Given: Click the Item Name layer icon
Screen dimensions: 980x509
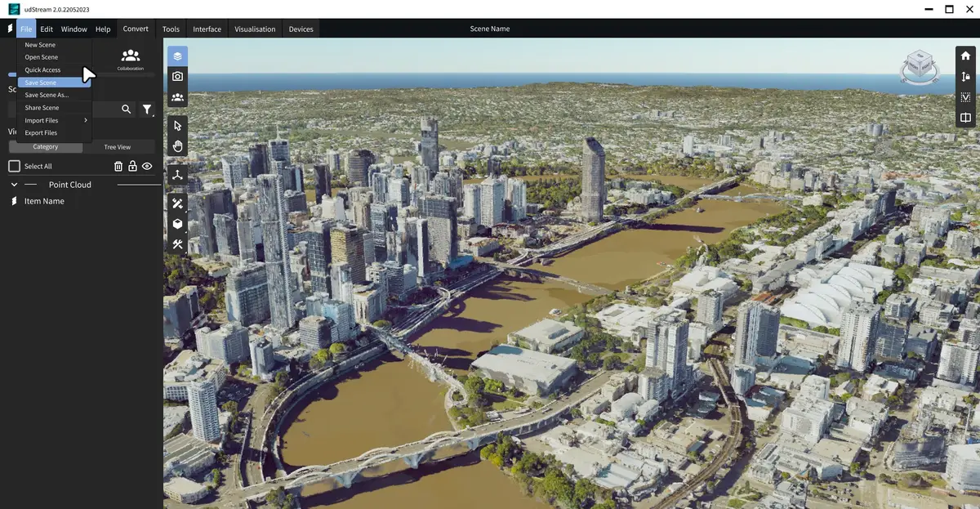Looking at the screenshot, I should click(x=14, y=201).
